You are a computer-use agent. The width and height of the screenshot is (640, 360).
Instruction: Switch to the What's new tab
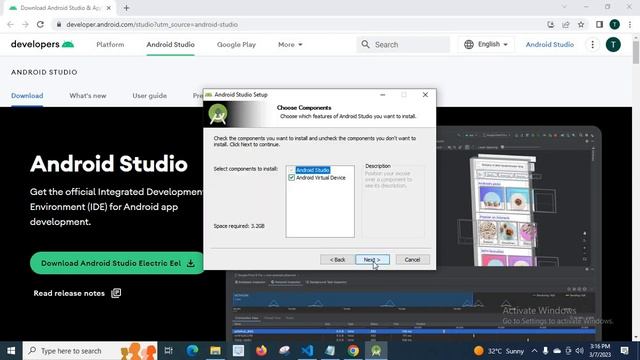[88, 96]
